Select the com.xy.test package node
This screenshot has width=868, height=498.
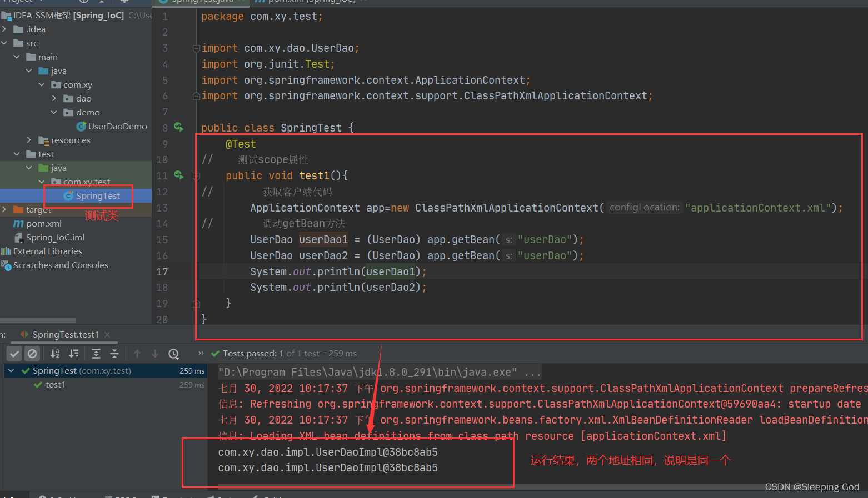86,182
